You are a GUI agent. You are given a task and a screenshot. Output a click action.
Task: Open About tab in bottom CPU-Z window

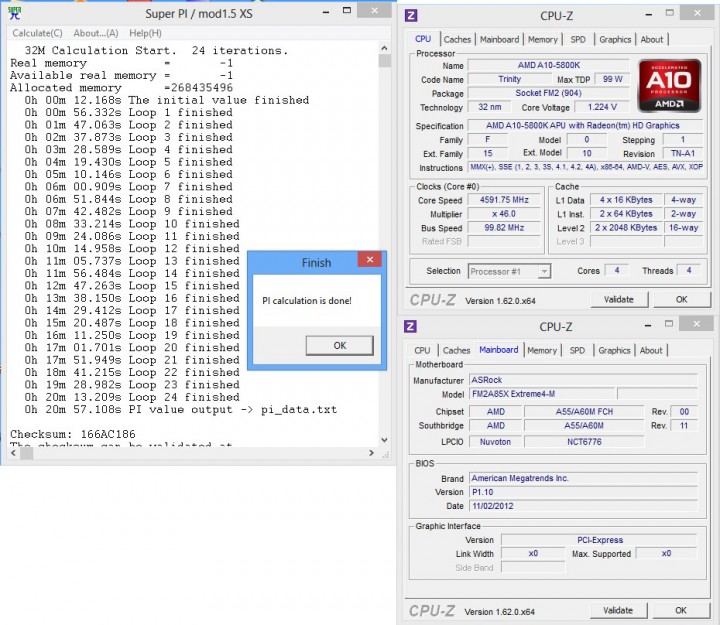[x=651, y=350]
